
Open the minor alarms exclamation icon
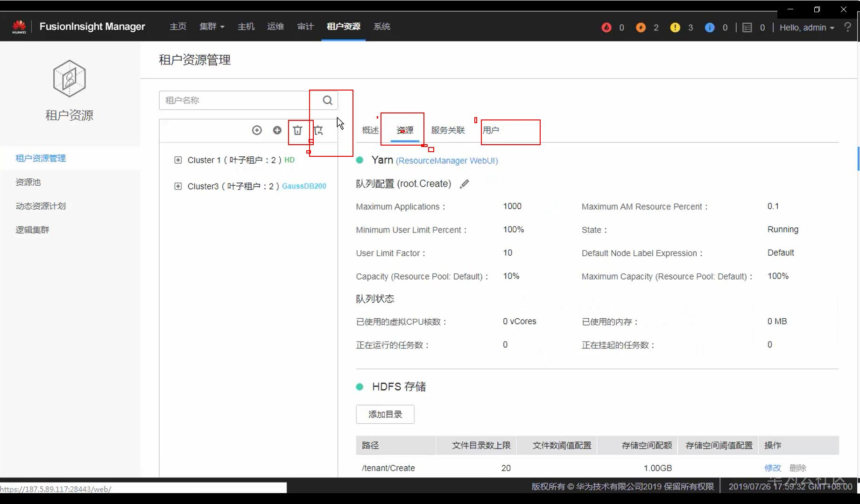[675, 28]
